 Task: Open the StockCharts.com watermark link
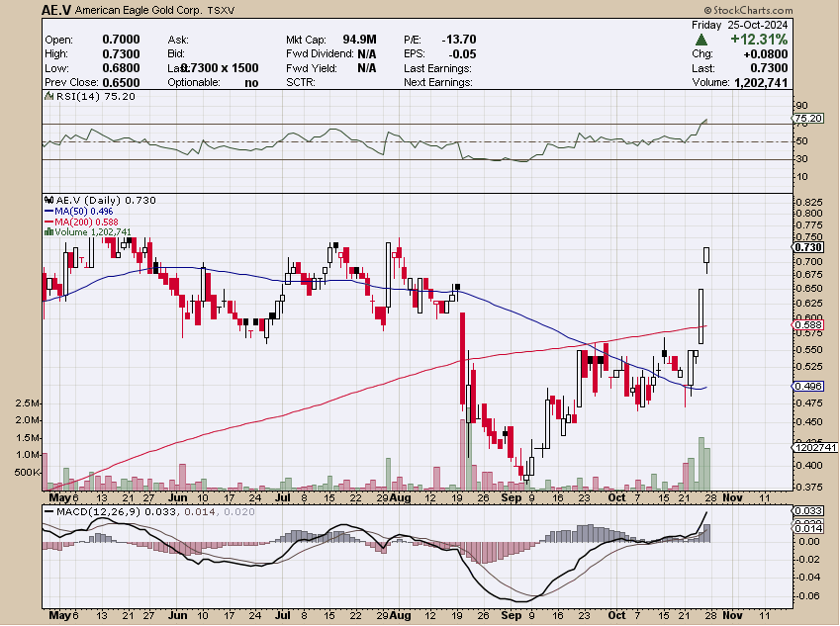tap(748, 10)
